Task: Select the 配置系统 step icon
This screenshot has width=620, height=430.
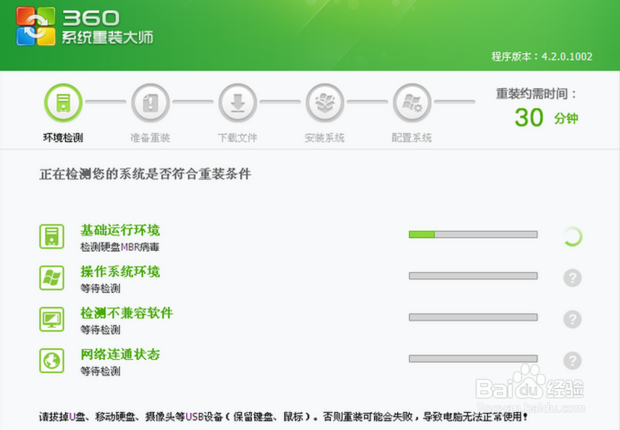Action: click(x=412, y=102)
